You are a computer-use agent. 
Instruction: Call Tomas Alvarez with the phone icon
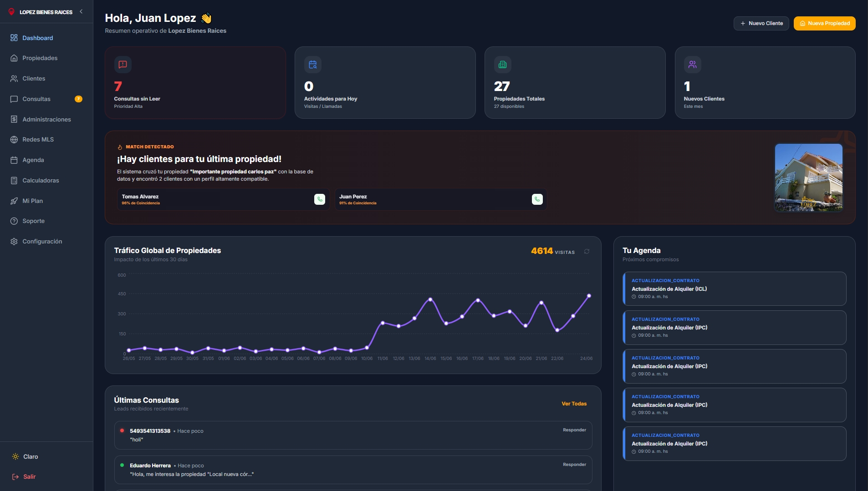click(x=320, y=199)
